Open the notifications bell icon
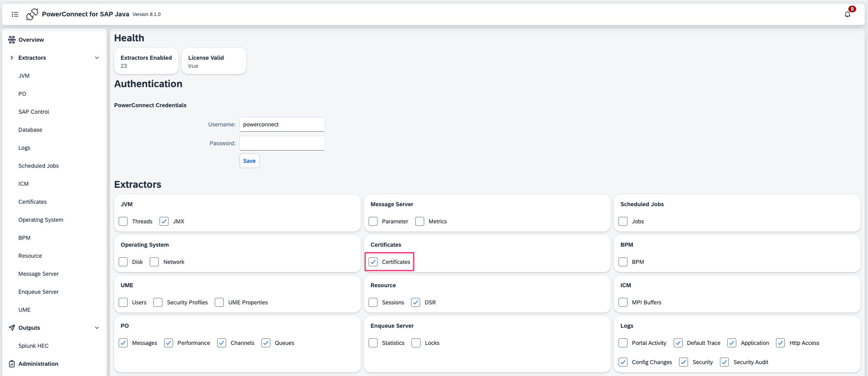This screenshot has width=868, height=376. [x=847, y=14]
